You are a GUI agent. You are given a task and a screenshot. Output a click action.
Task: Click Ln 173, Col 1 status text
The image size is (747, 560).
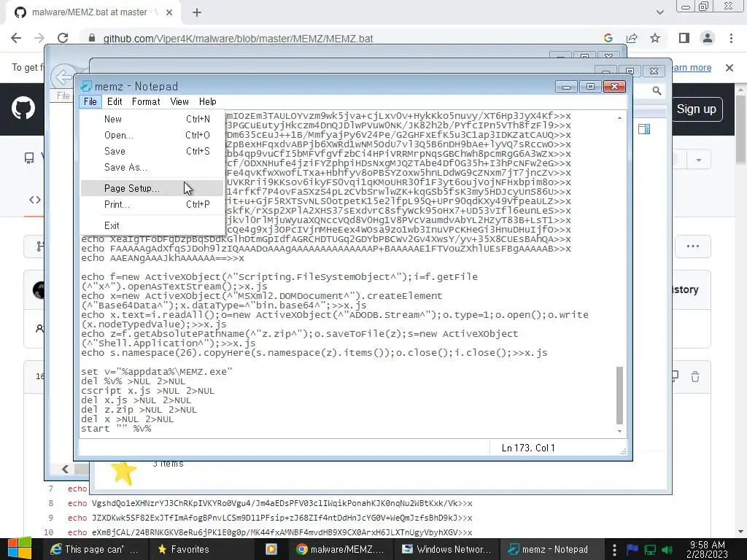point(528,448)
